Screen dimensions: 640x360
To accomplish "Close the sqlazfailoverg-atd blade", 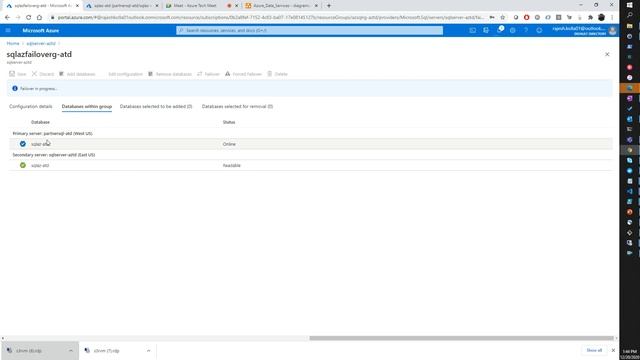I will (x=607, y=54).
